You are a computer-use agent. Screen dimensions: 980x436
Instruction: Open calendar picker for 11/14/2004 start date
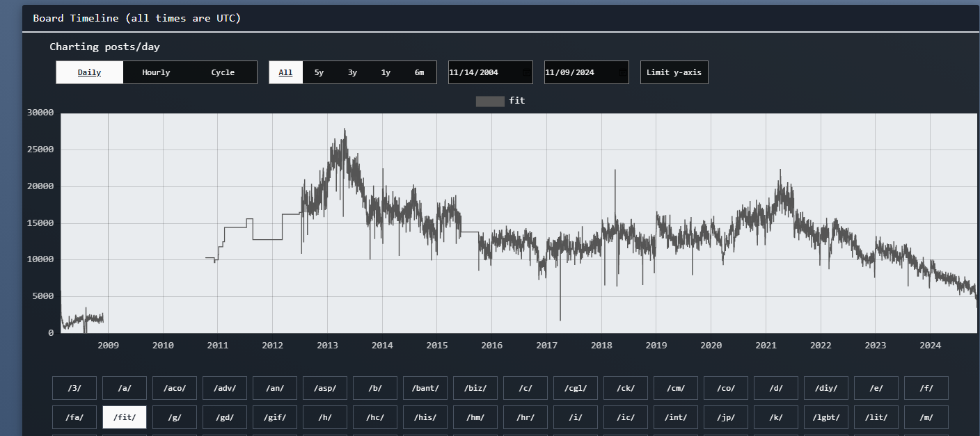coord(525,72)
